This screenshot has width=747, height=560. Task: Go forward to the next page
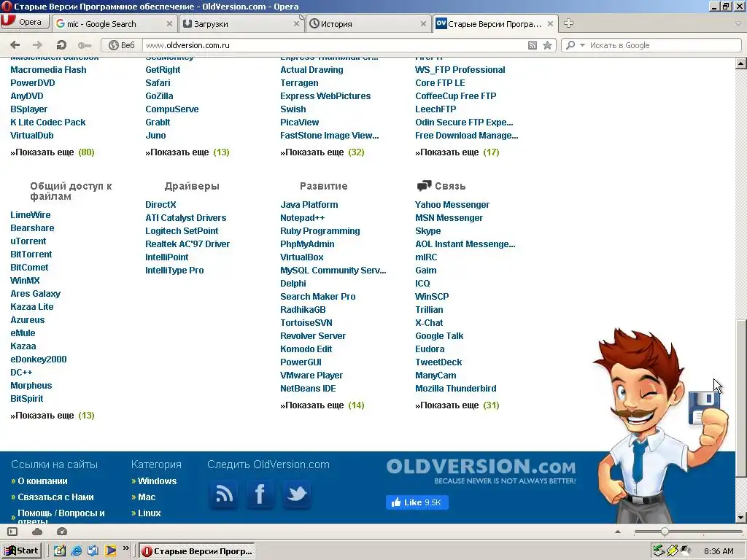[37, 45]
